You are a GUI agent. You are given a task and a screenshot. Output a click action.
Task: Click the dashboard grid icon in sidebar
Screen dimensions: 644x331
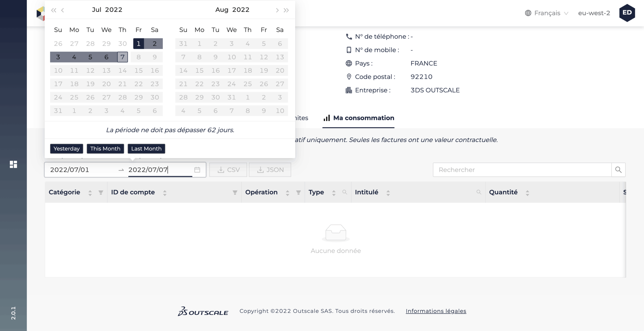click(13, 164)
